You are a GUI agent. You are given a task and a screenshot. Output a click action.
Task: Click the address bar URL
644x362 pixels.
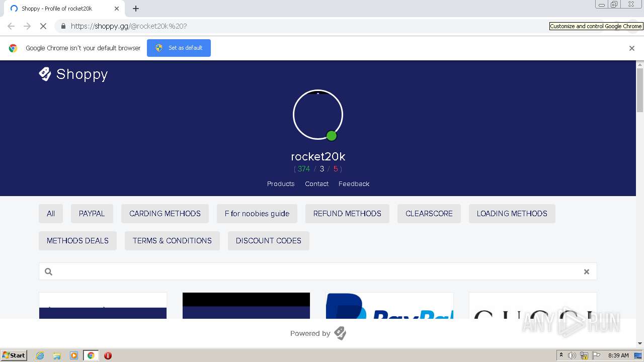tap(129, 26)
